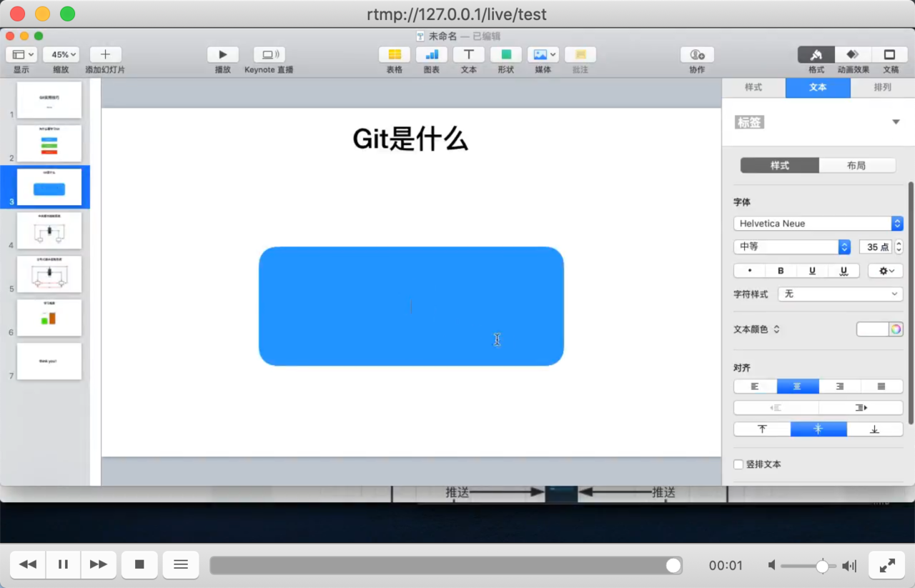The image size is (915, 588).
Task: Add a comment (批注)
Action: 580,54
